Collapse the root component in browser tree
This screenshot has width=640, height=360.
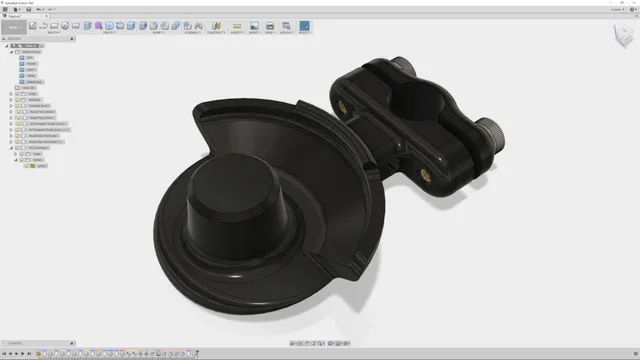[7, 46]
